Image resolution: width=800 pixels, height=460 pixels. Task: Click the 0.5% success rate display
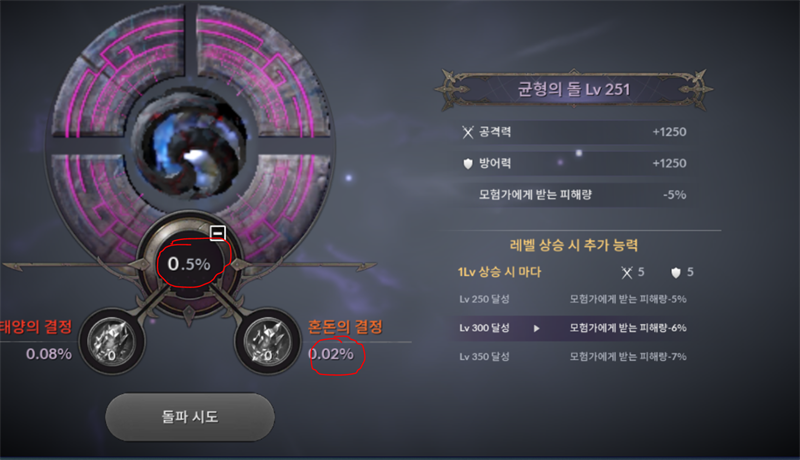coord(189,264)
